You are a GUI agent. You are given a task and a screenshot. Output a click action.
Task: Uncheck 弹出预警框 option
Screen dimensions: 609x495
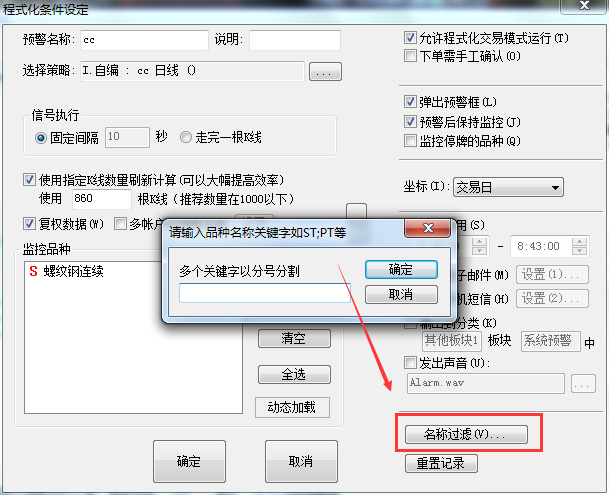coord(410,102)
